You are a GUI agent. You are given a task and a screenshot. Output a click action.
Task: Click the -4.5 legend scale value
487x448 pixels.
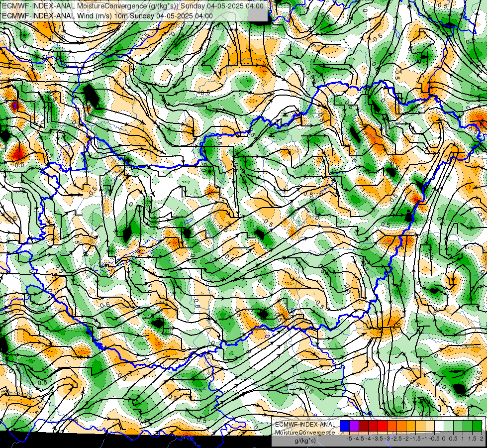click(359, 439)
